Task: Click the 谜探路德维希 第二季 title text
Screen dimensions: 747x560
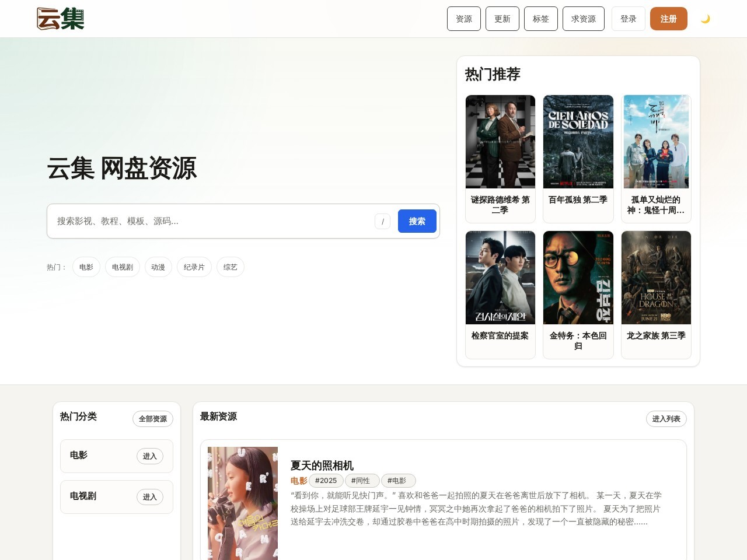Action: pos(500,205)
